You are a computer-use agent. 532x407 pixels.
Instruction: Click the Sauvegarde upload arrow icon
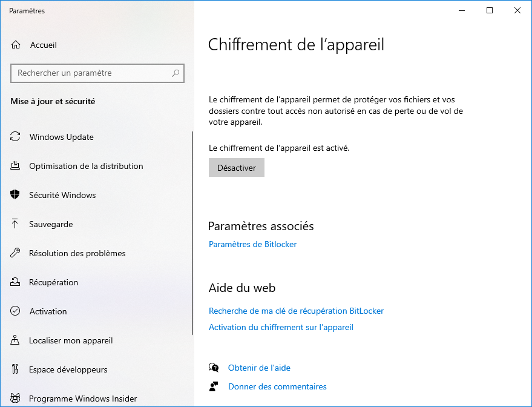(15, 223)
